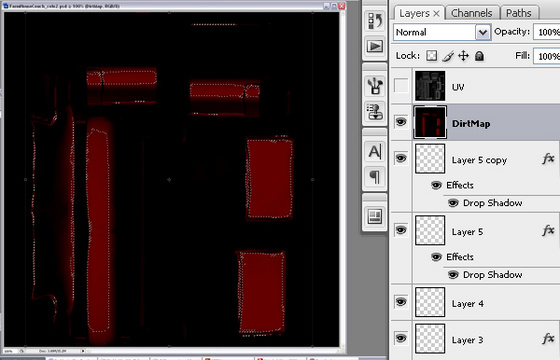
Task: Open the History panel icon
Action: [x=375, y=21]
